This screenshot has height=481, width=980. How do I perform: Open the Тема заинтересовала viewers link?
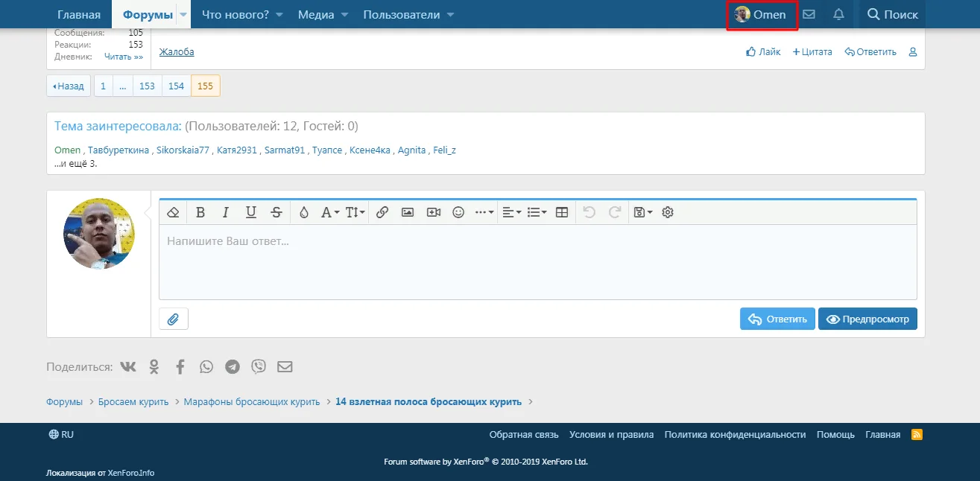(x=118, y=127)
